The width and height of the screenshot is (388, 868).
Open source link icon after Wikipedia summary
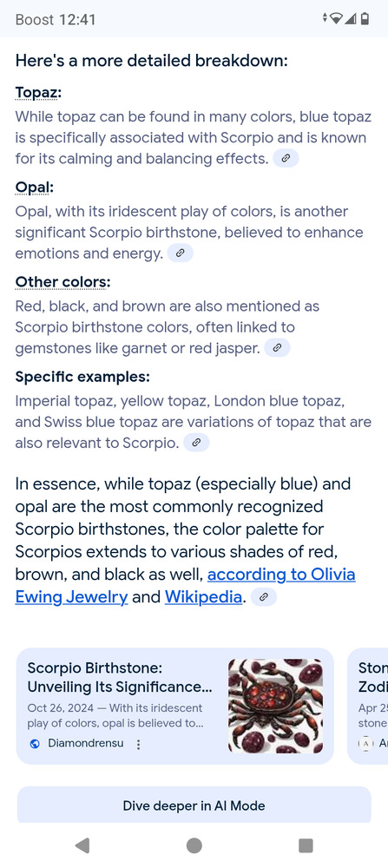click(x=264, y=597)
